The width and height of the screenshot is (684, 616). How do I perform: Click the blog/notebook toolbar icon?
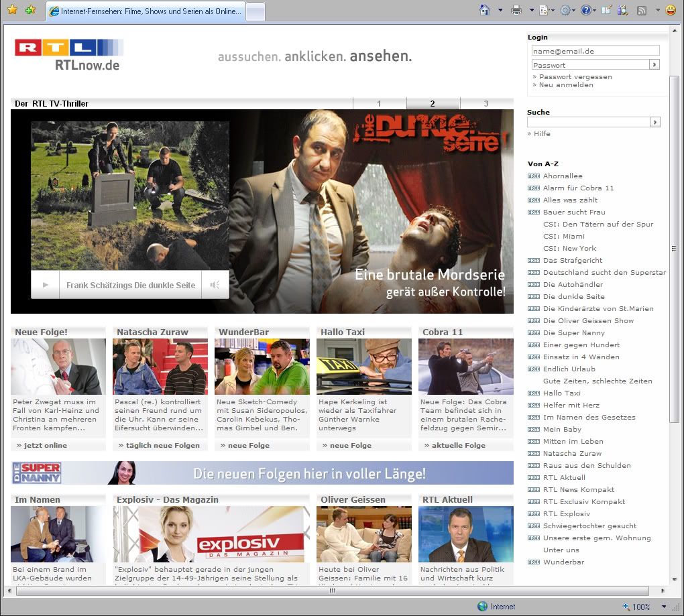[607, 10]
